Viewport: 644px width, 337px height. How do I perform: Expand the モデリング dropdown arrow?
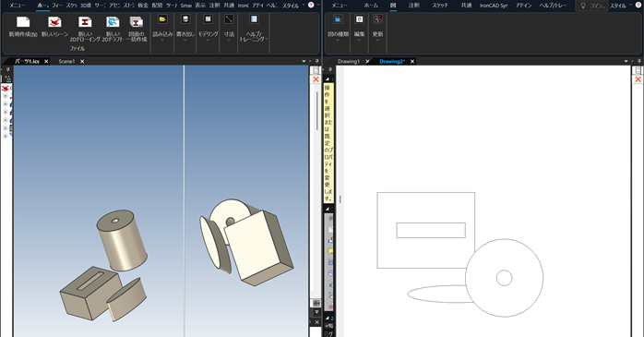point(209,41)
